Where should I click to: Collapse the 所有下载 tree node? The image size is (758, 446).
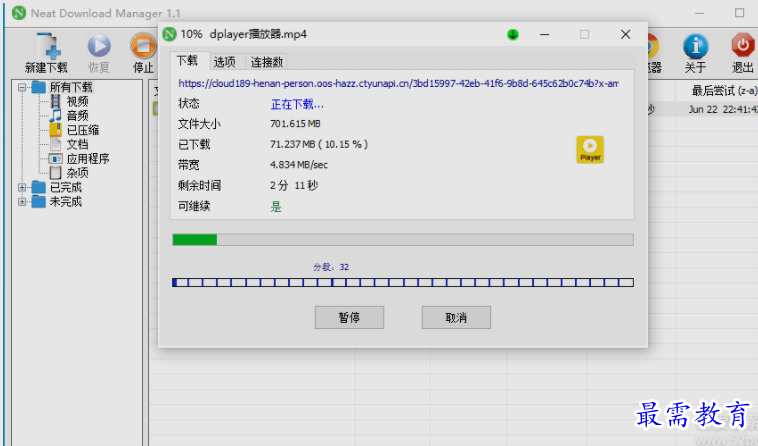[22, 87]
